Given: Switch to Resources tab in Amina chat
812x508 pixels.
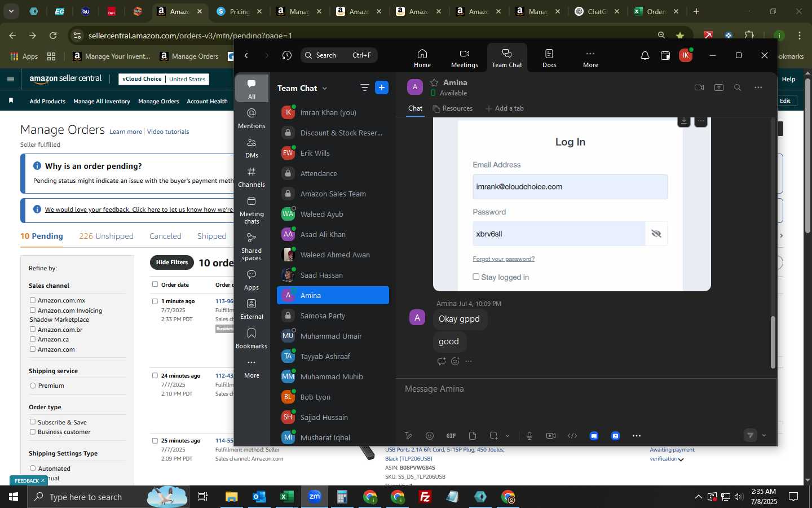Looking at the screenshot, I should [453, 108].
